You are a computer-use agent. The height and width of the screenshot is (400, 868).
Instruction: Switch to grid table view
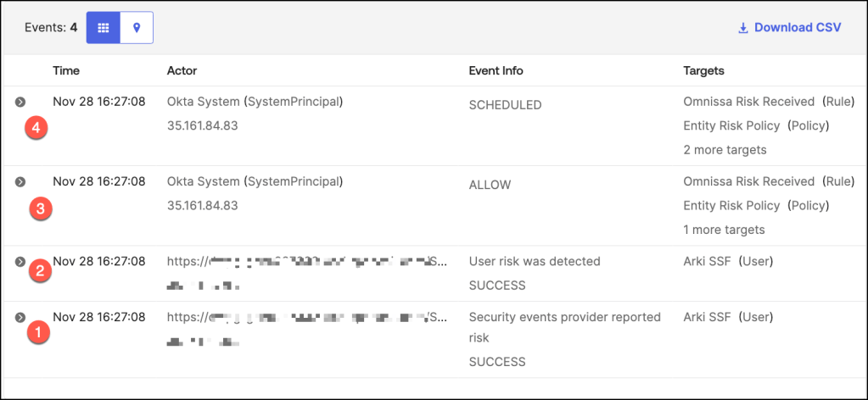[104, 27]
